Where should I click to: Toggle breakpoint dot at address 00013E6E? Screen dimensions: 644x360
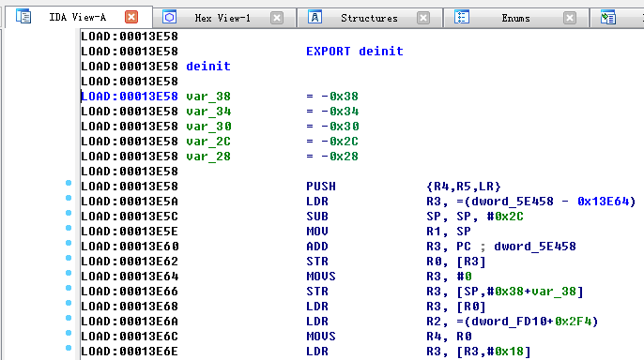(x=69, y=348)
